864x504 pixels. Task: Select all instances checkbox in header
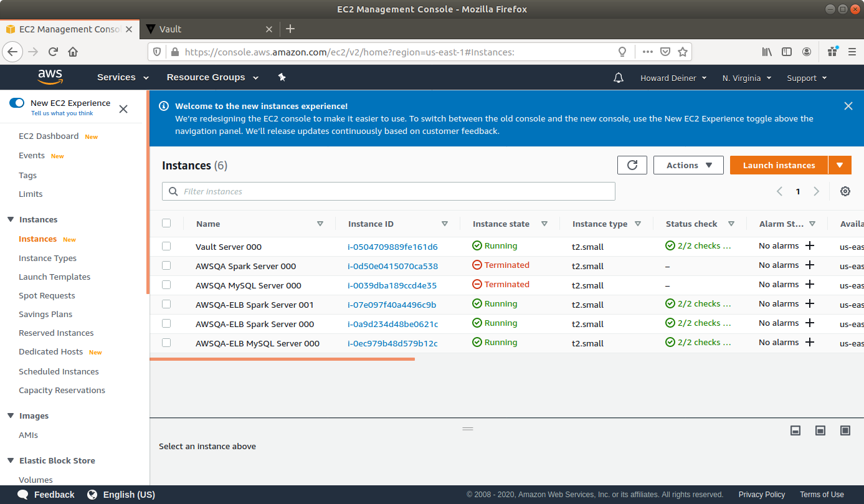click(x=166, y=223)
